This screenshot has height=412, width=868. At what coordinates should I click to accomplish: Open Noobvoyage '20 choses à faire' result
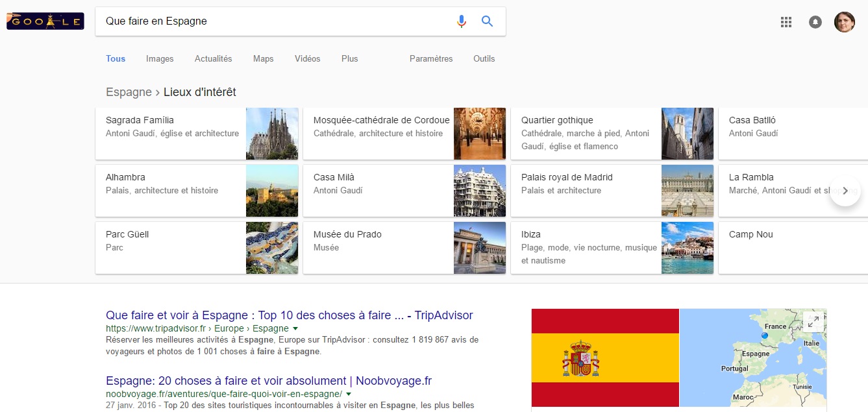point(269,381)
